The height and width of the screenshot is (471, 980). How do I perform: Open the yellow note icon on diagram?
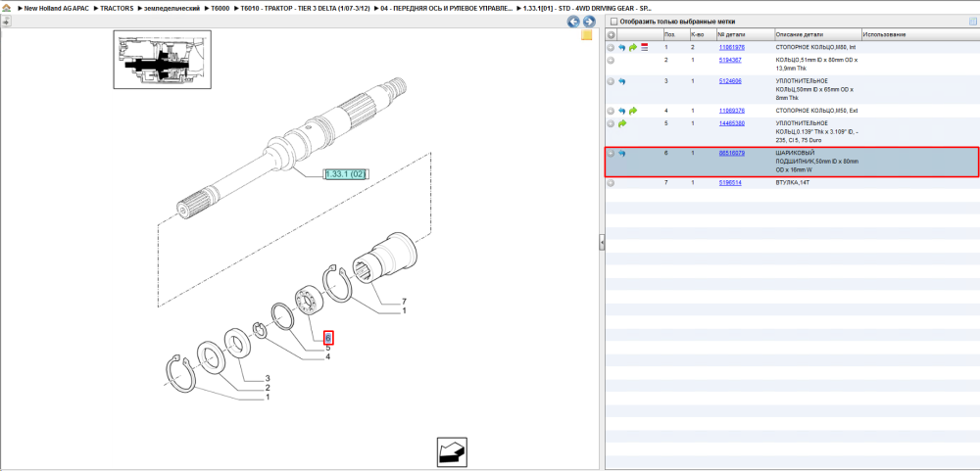[x=587, y=35]
